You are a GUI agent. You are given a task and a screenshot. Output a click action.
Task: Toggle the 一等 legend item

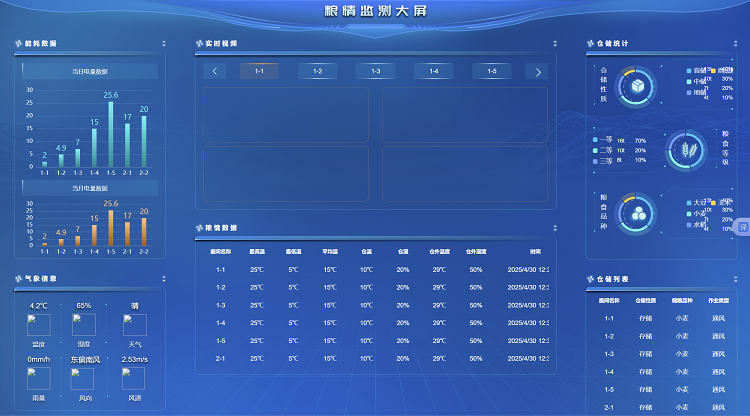(604, 140)
